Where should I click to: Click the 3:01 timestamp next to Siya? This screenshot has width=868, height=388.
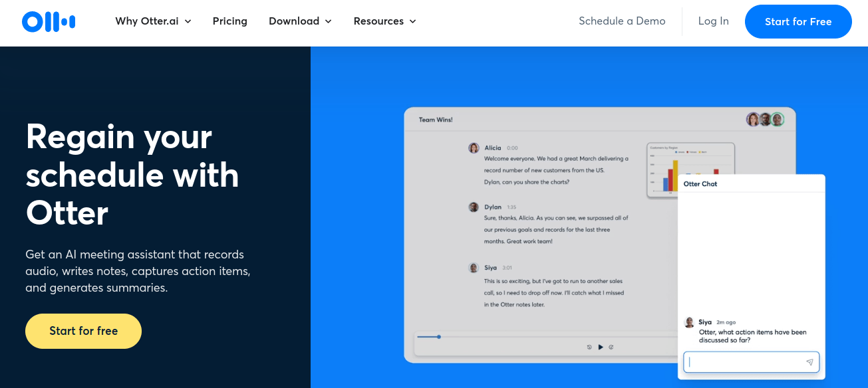click(x=507, y=268)
